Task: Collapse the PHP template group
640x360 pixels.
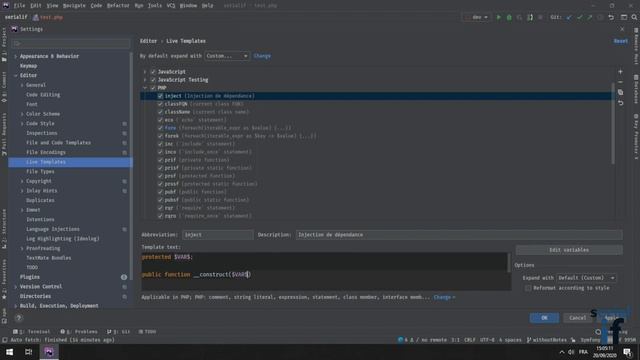Action: 145,88
